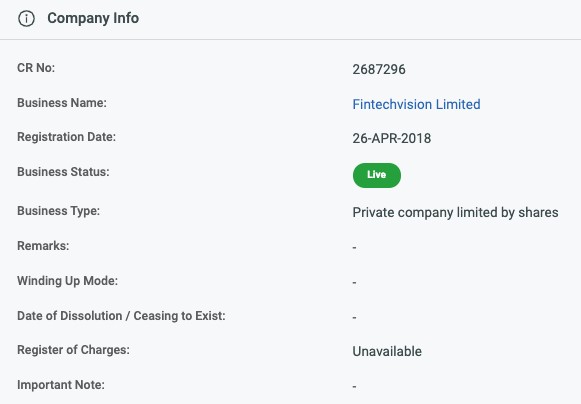
Task: Click the CR No label
Action: (x=36, y=68)
